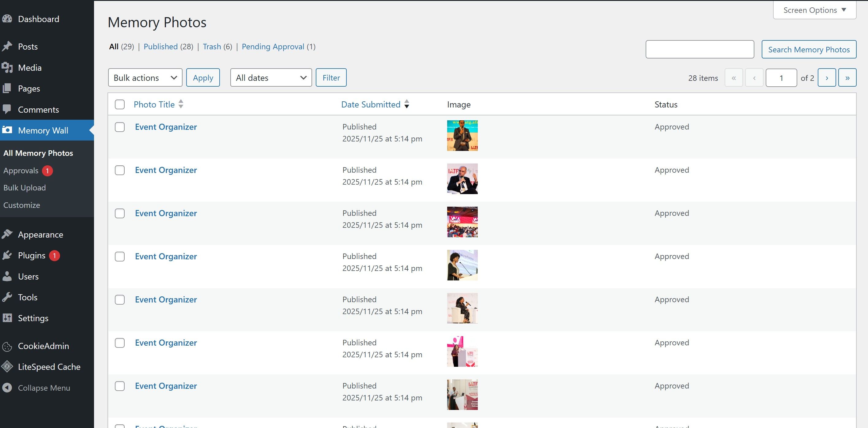Image resolution: width=868 pixels, height=428 pixels.
Task: Click the first photo thumbnail image
Action: (x=462, y=136)
